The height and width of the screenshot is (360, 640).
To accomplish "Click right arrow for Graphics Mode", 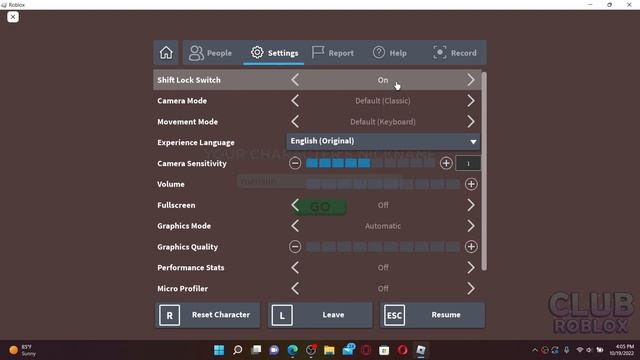I will tap(471, 226).
